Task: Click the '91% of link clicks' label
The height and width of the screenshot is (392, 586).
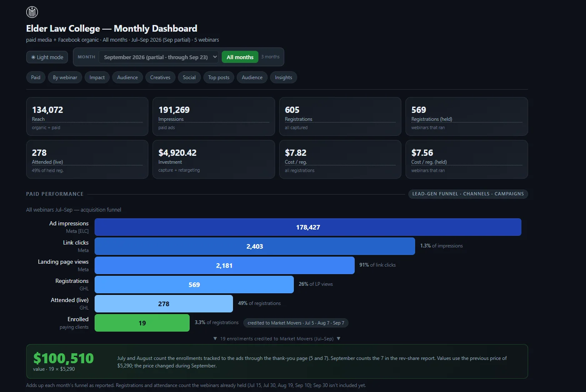Action: tap(378, 265)
